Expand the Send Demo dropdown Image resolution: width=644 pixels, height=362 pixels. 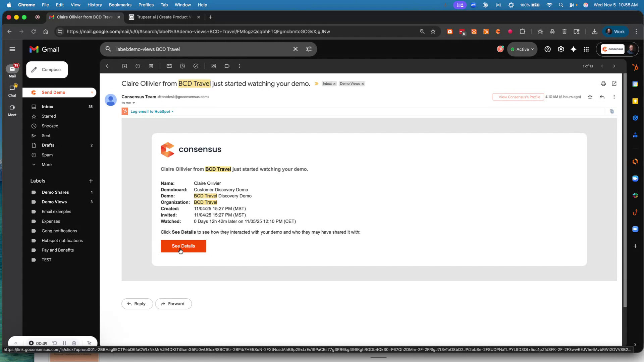point(92,93)
